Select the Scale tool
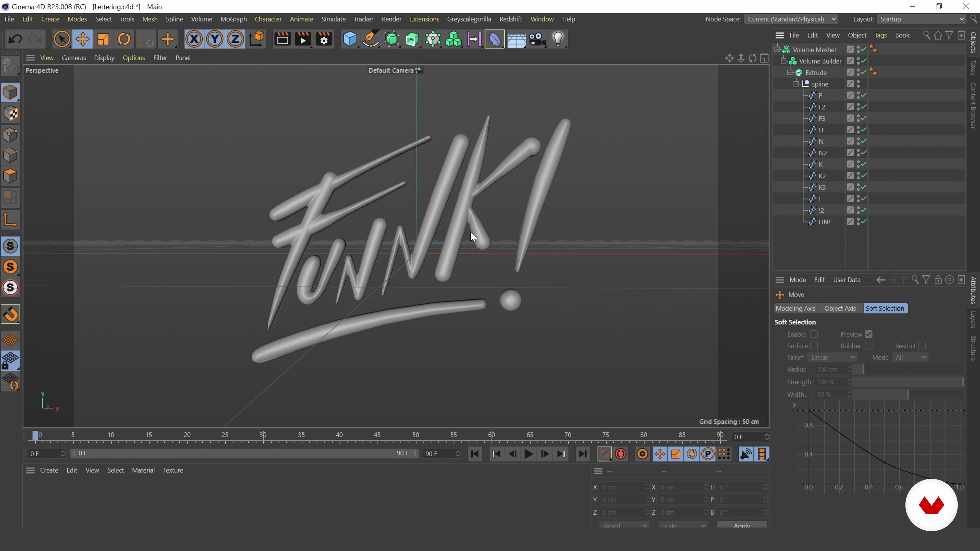 103,39
